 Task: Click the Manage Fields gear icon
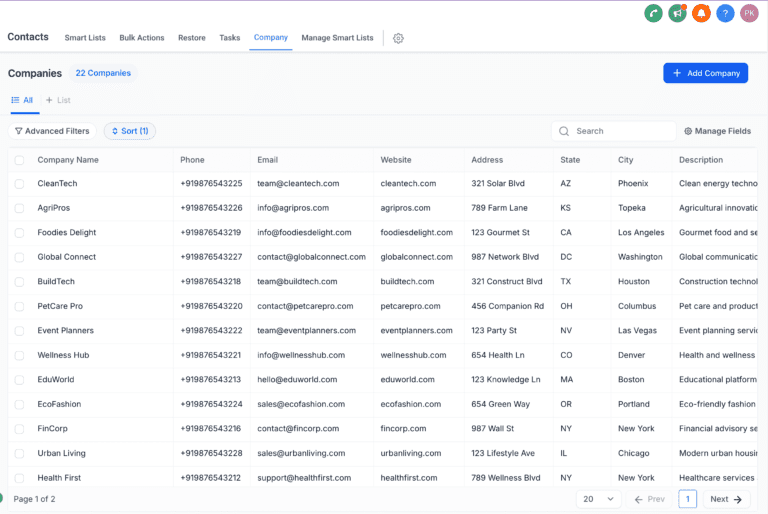point(688,131)
